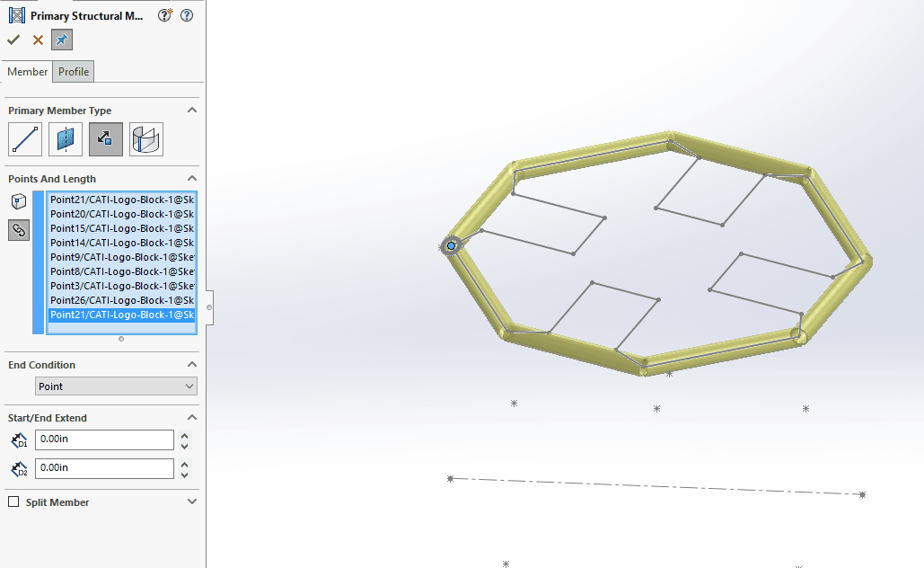Enable the Split Member checkbox

click(13, 501)
